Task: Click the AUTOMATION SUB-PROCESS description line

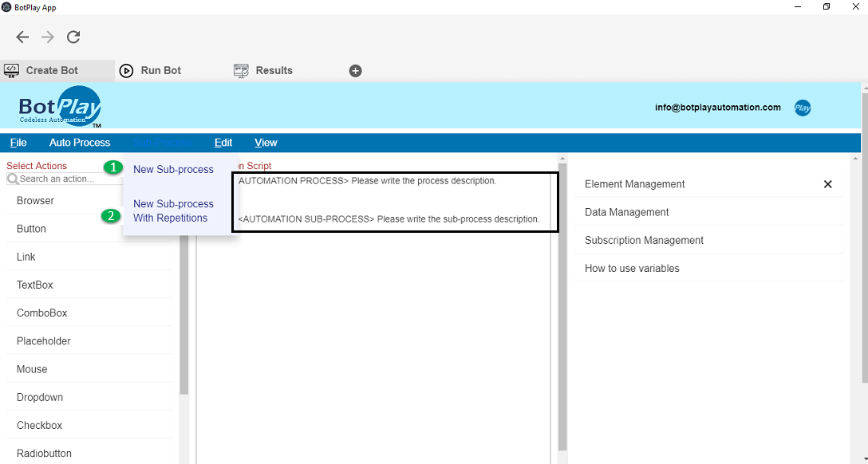Action: click(389, 219)
